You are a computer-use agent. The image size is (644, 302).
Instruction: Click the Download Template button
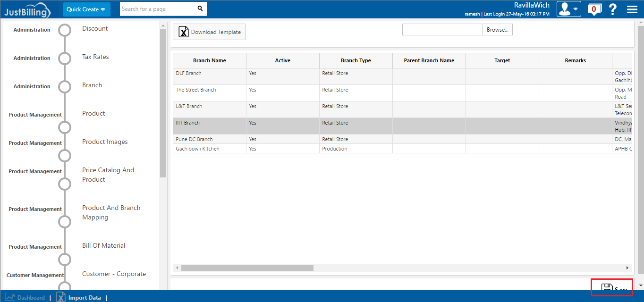pyautogui.click(x=209, y=32)
